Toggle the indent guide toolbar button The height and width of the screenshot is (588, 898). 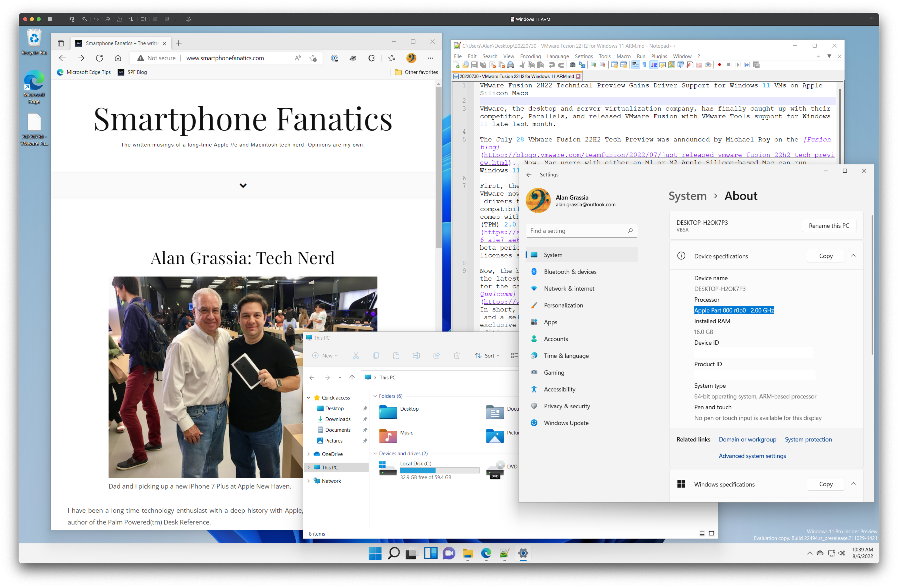click(654, 65)
